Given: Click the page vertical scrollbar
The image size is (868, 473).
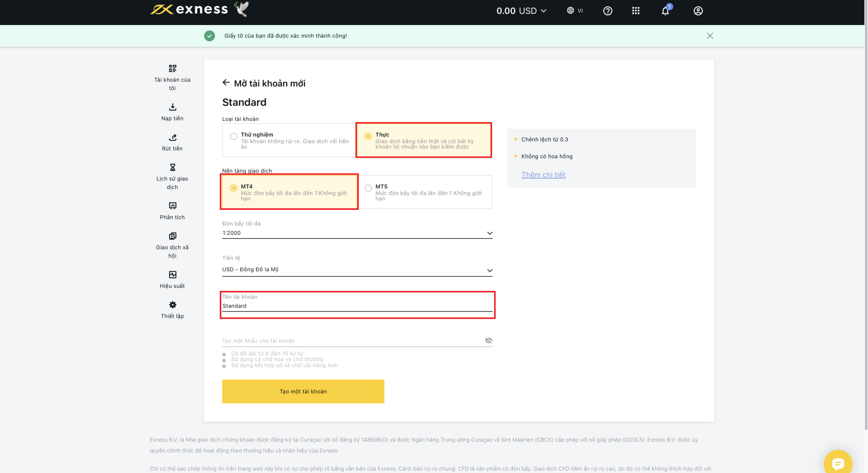Looking at the screenshot, I should pyautogui.click(x=866, y=215).
